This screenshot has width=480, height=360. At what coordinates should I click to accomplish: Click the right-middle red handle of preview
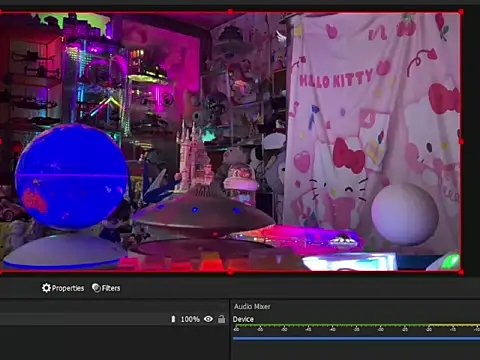(x=461, y=142)
